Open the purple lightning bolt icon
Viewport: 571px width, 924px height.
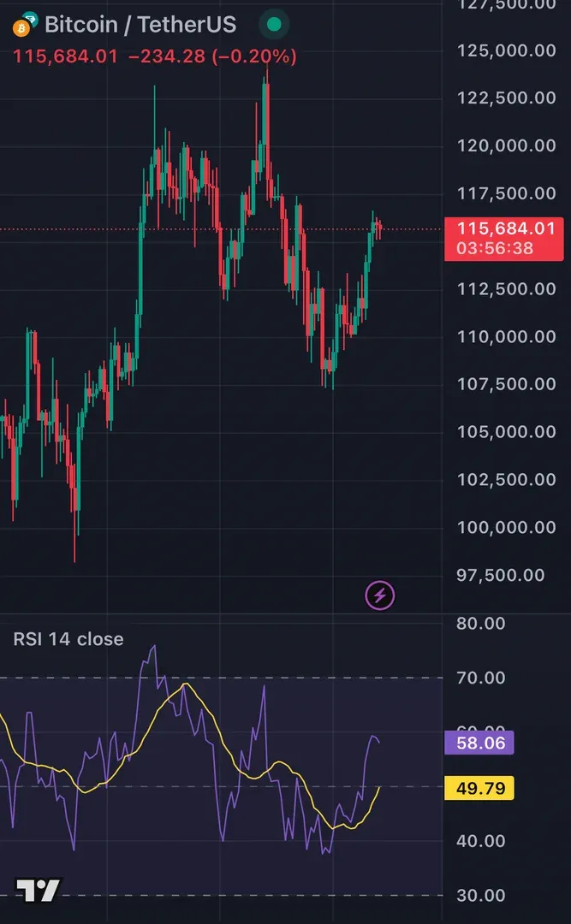point(380,595)
